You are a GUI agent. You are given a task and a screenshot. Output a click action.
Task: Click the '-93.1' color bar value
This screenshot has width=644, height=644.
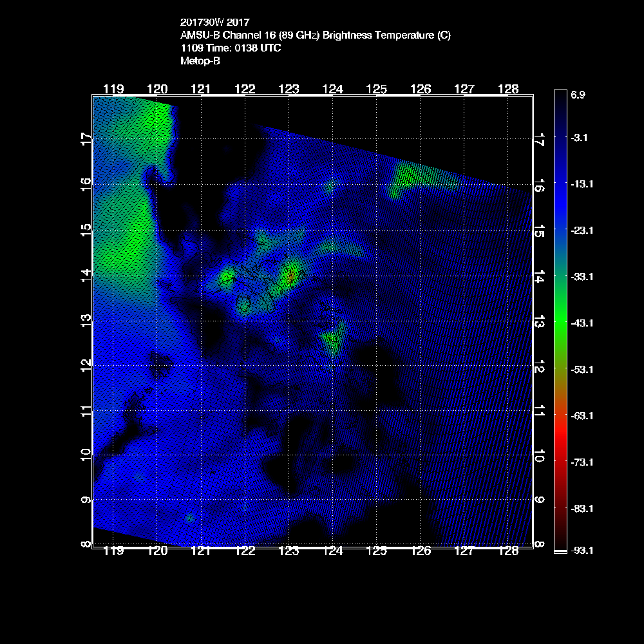(582, 551)
